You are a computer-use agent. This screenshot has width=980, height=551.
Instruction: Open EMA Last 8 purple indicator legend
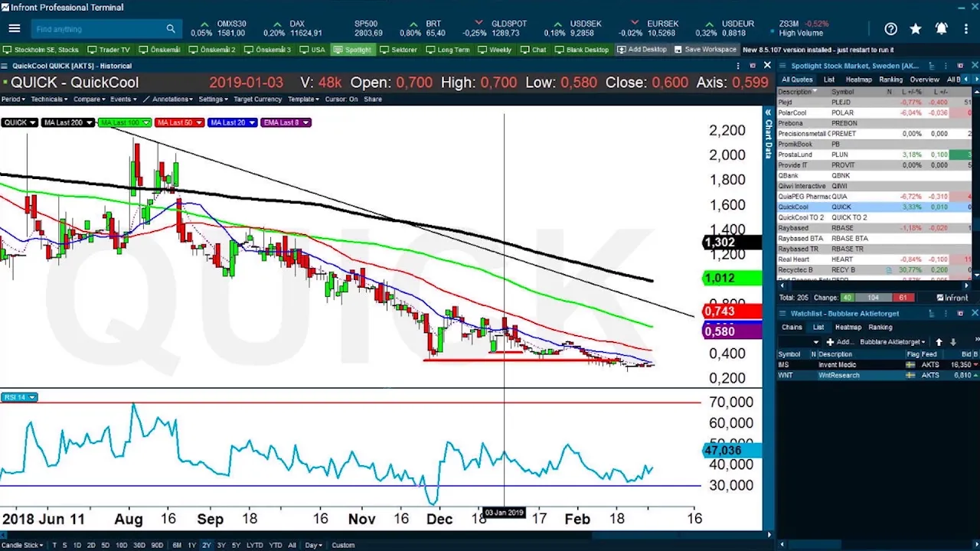286,122
